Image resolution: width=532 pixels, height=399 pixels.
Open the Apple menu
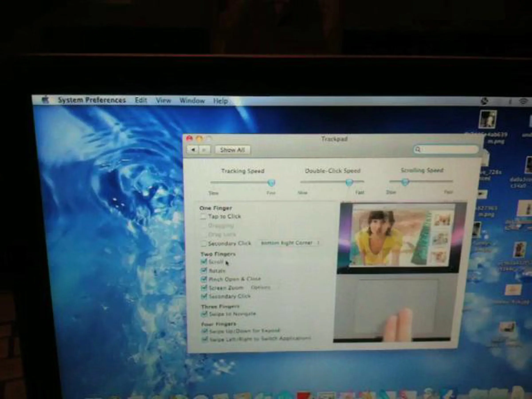click(x=45, y=100)
